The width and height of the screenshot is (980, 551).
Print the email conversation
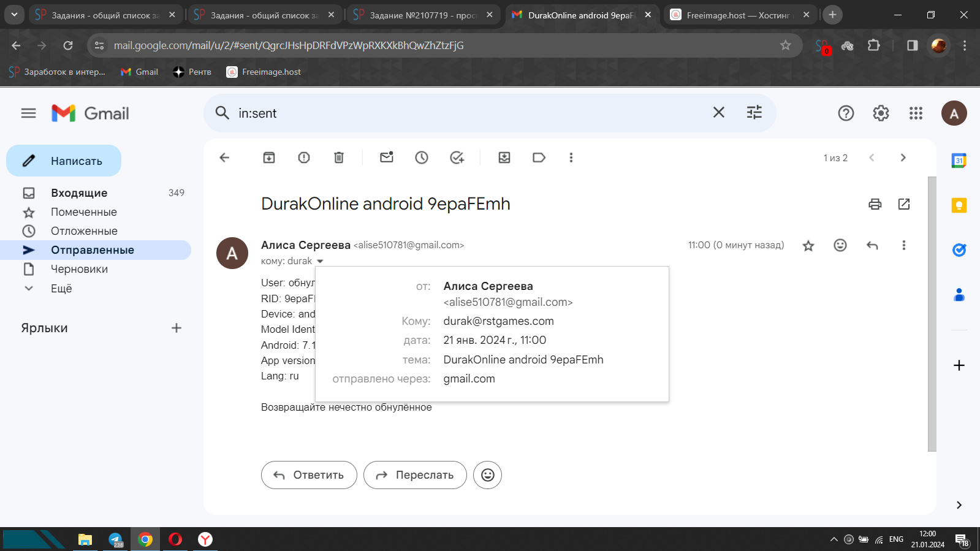point(875,204)
